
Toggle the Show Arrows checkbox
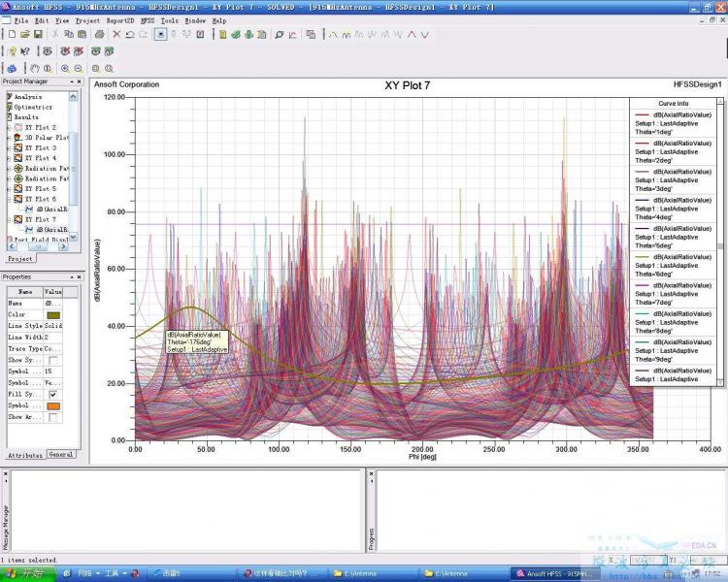(x=52, y=417)
